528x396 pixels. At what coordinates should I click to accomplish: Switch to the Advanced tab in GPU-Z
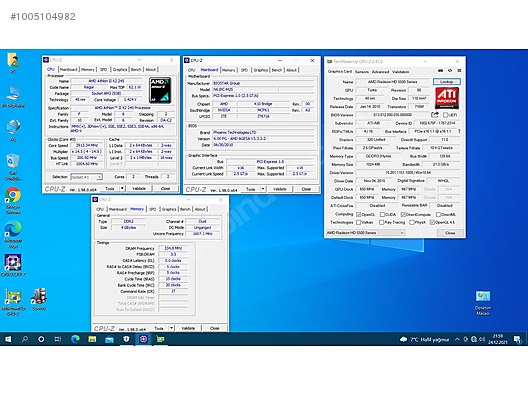point(381,72)
